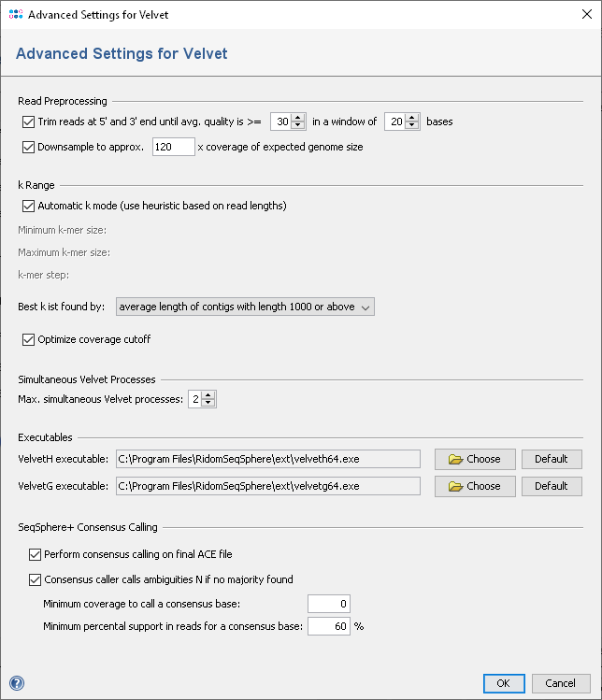This screenshot has height=700, width=602.
Task: Disable Downsample to approx. coverage checkbox
Action: pyautogui.click(x=27, y=147)
